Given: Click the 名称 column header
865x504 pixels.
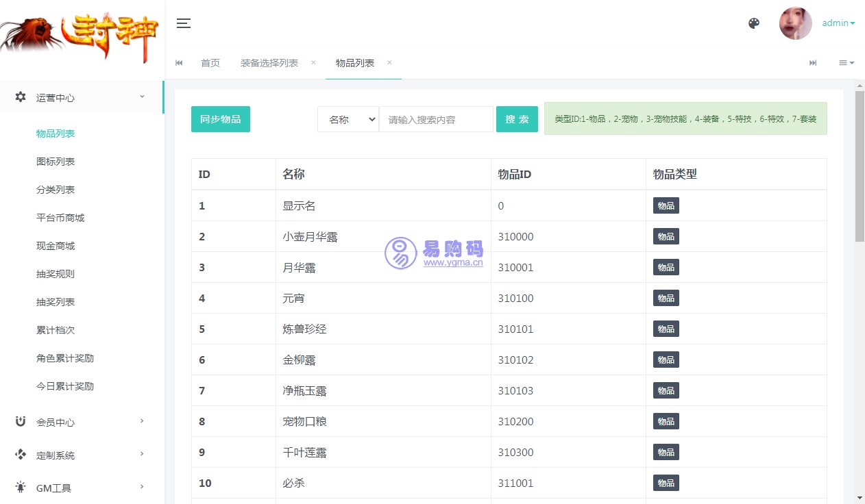Looking at the screenshot, I should pos(383,174).
